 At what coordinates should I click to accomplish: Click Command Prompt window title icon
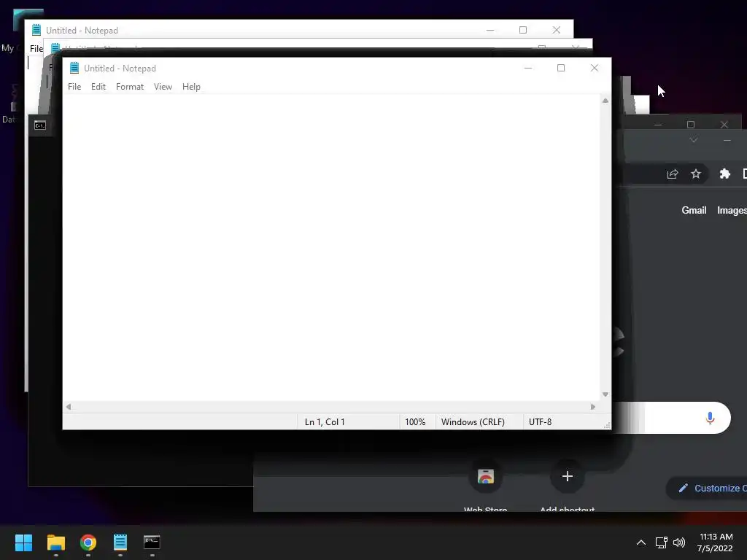40,125
